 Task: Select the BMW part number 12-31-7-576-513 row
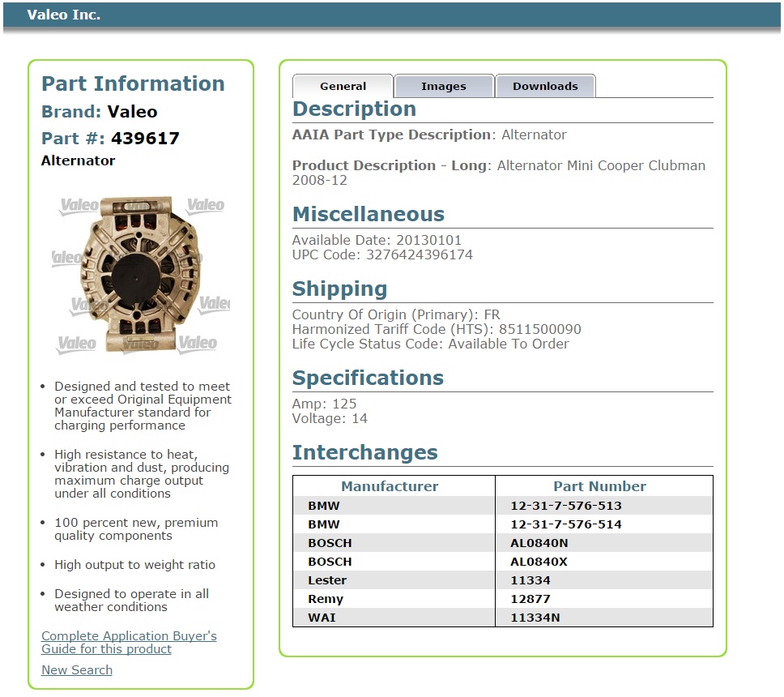tap(502, 505)
